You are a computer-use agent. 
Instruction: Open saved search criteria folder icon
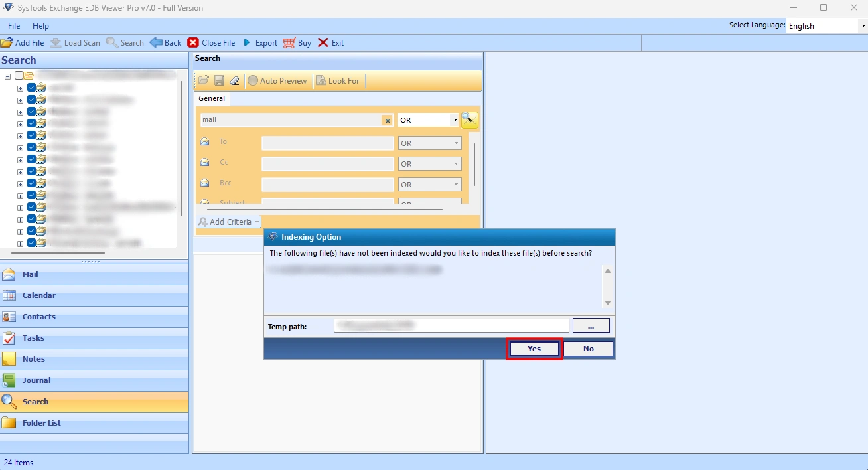point(204,80)
